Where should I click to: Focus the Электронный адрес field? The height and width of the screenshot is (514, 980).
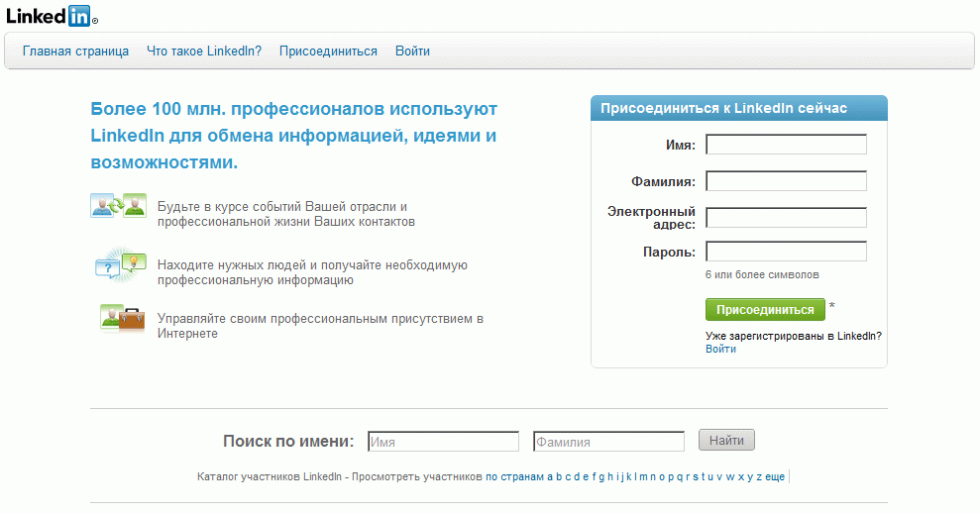click(x=786, y=217)
